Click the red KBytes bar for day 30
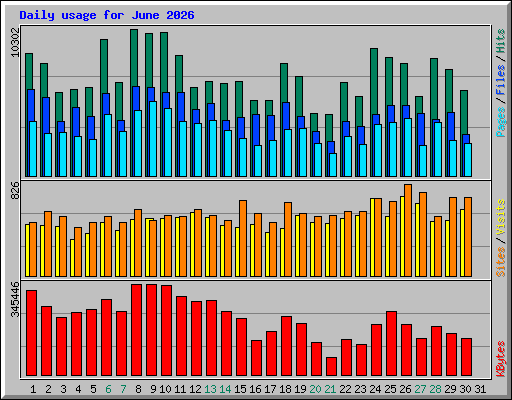Image resolution: width=512 pixels, height=400 pixels. [466, 357]
